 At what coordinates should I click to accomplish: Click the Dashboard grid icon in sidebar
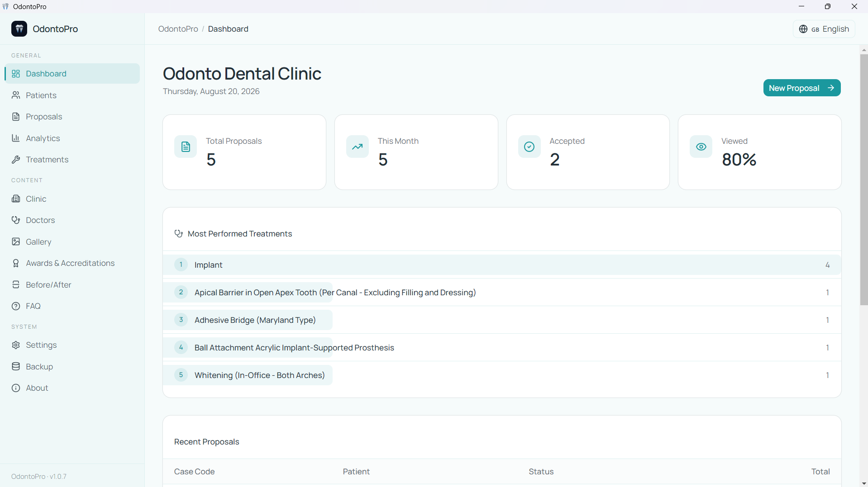coord(16,74)
